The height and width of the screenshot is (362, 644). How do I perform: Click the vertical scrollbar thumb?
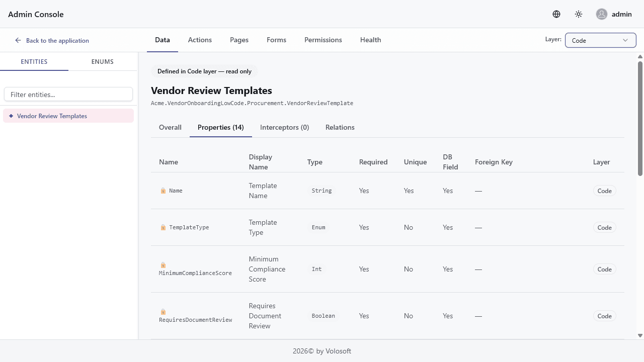pyautogui.click(x=640, y=118)
